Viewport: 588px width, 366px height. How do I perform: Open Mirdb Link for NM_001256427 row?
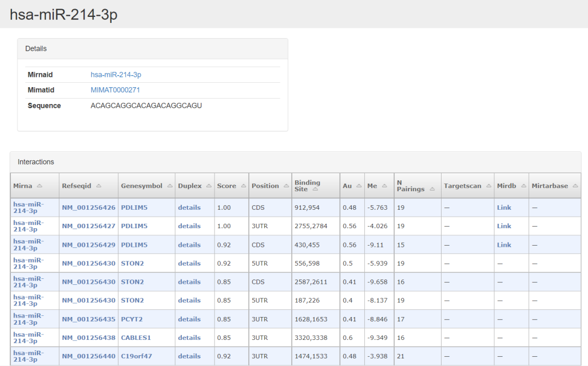tap(504, 226)
